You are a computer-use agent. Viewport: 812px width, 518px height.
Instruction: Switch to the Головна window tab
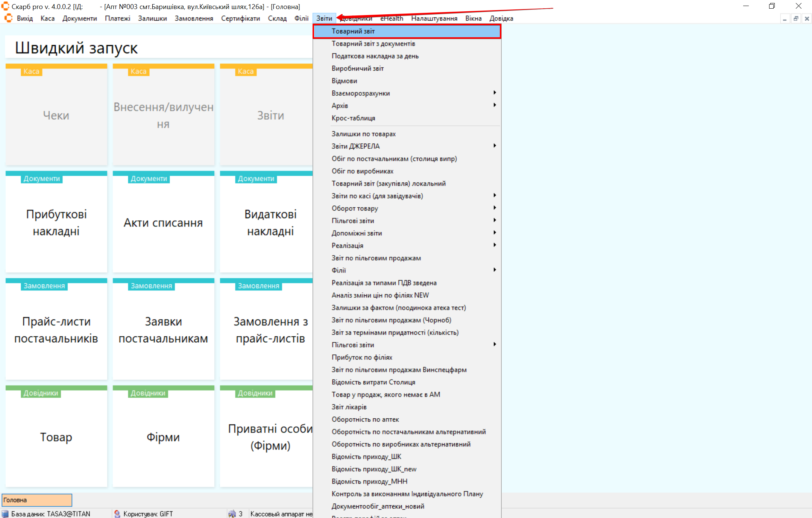coord(36,500)
